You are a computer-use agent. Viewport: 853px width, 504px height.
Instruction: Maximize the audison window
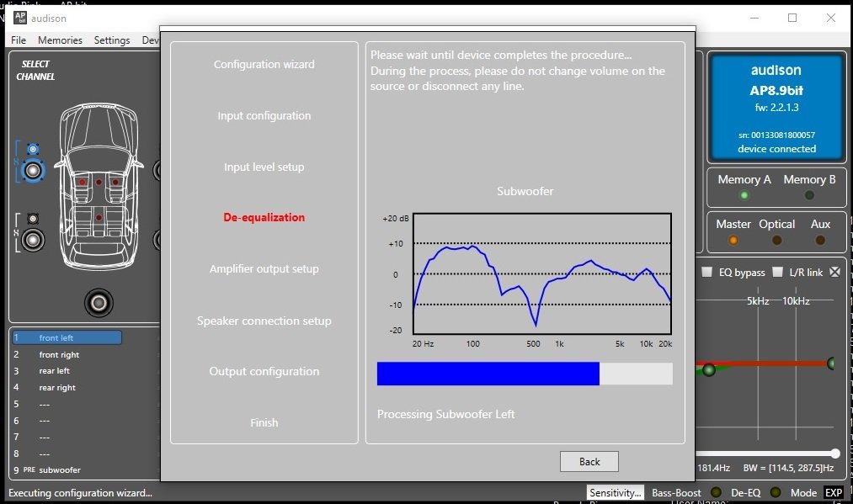click(792, 18)
